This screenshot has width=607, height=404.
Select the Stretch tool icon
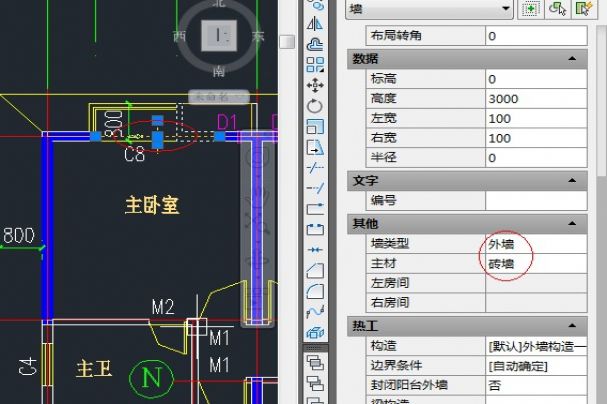tap(316, 147)
